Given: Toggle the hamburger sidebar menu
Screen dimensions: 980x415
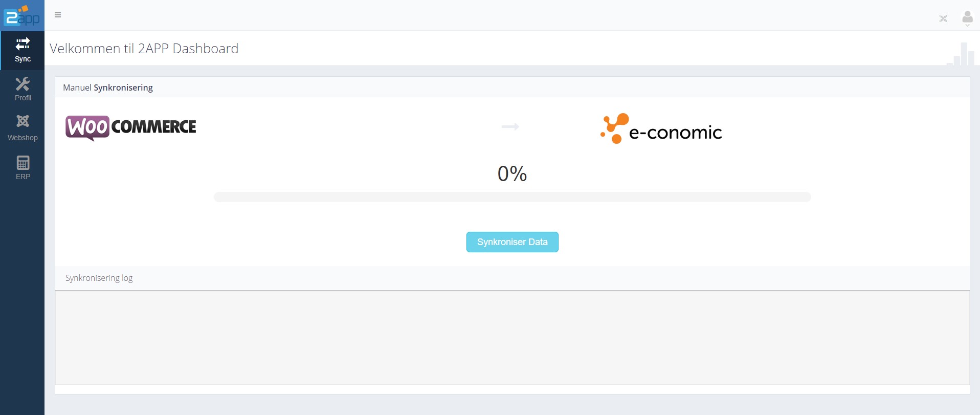Looking at the screenshot, I should 58,15.
